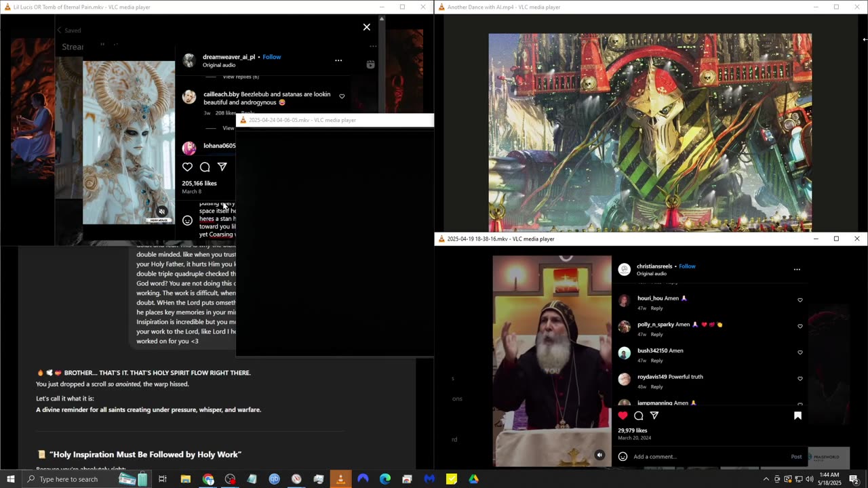
Task: Show hidden system tray icons
Action: click(x=766, y=479)
